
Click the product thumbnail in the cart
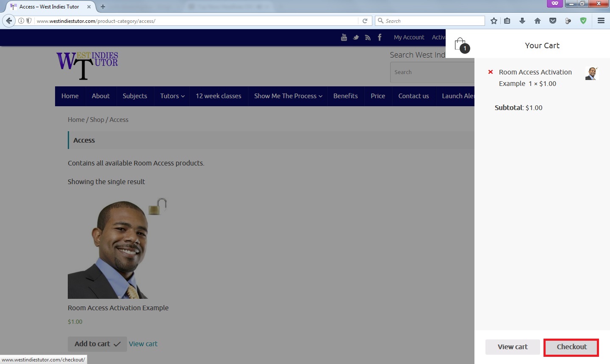[591, 73]
